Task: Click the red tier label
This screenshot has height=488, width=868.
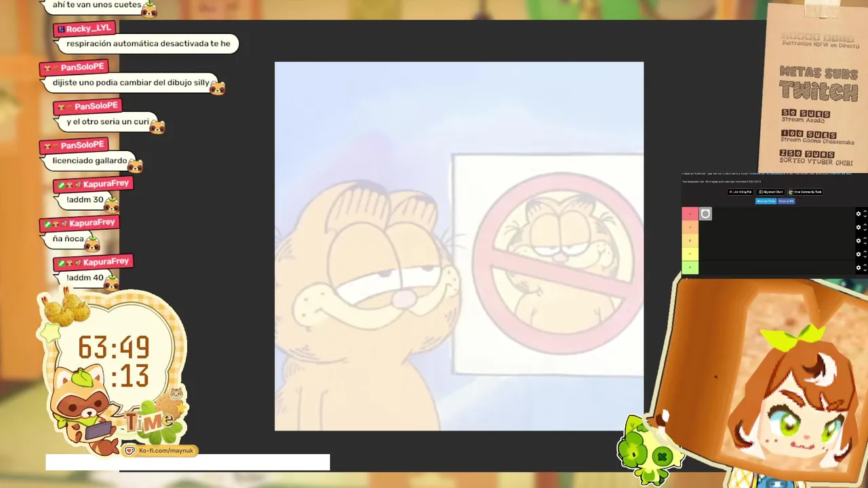Action: click(690, 213)
